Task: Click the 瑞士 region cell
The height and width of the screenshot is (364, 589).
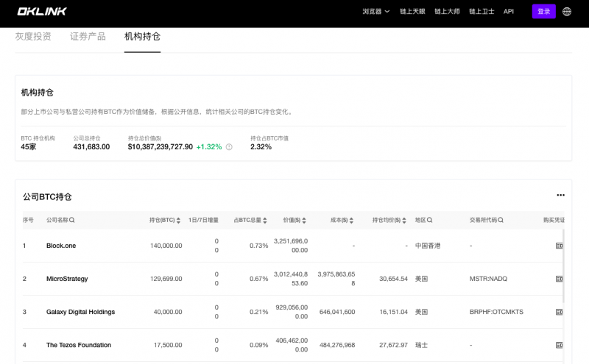Action: (421, 345)
